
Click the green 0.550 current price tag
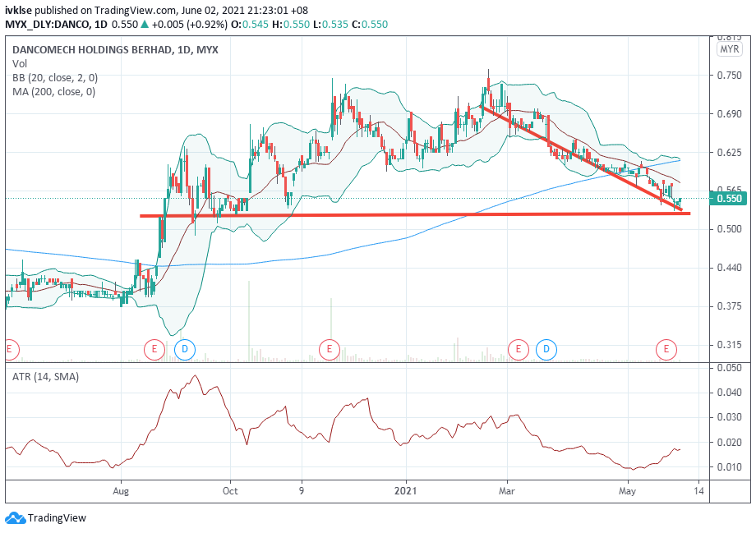729,199
